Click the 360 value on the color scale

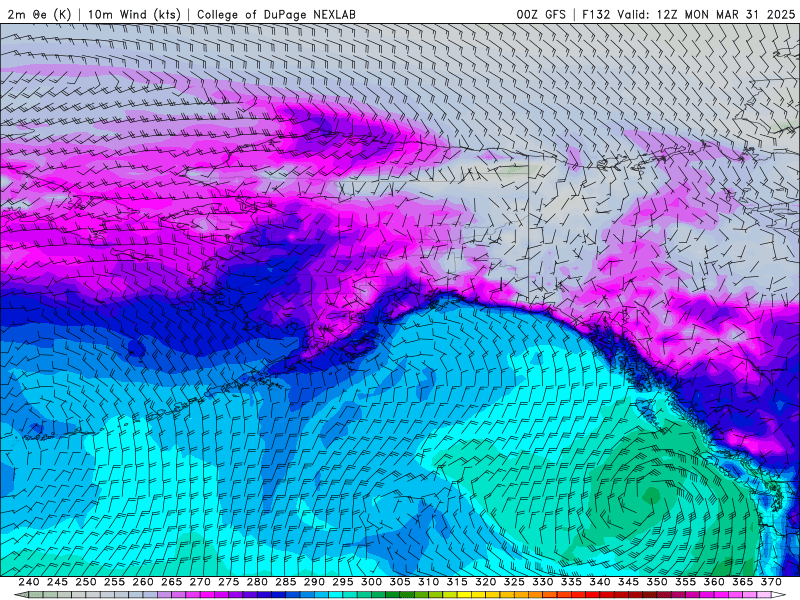[714, 582]
